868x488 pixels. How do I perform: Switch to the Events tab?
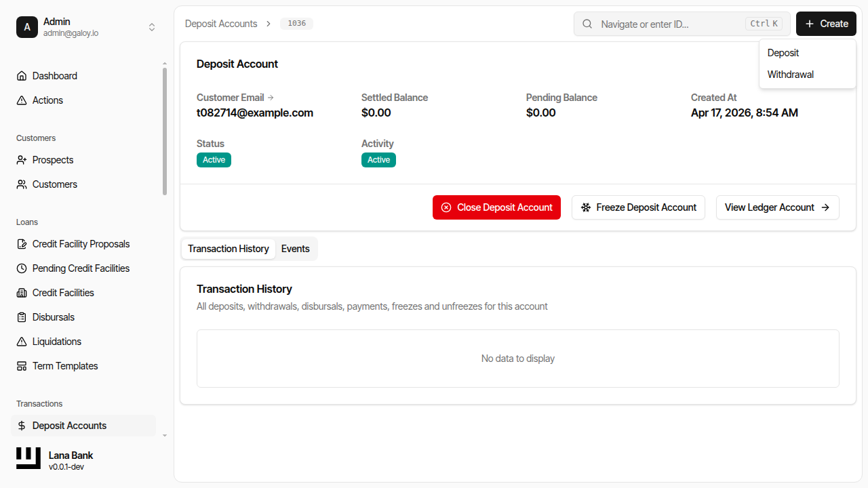[x=295, y=249]
